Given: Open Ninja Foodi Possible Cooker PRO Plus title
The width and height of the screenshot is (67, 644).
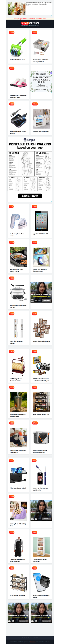Looking at the screenshot, I should [18, 306].
